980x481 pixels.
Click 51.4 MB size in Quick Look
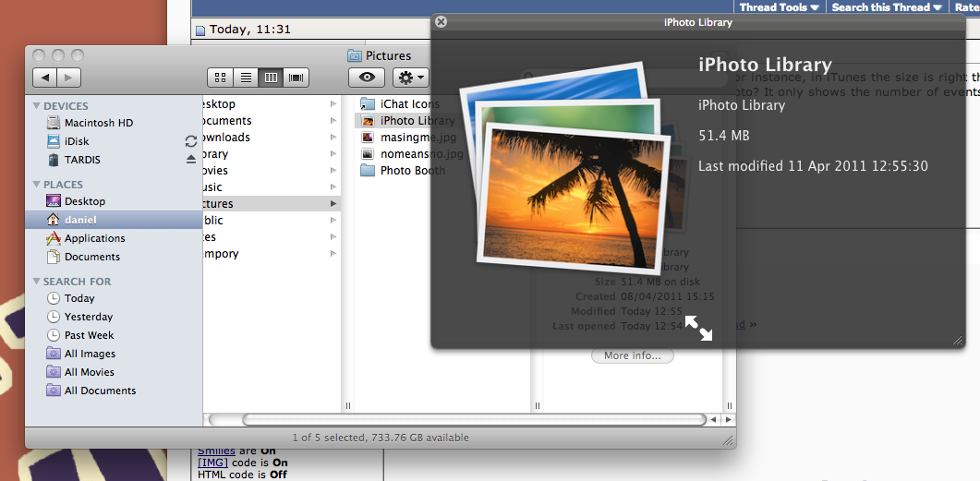[x=724, y=135]
